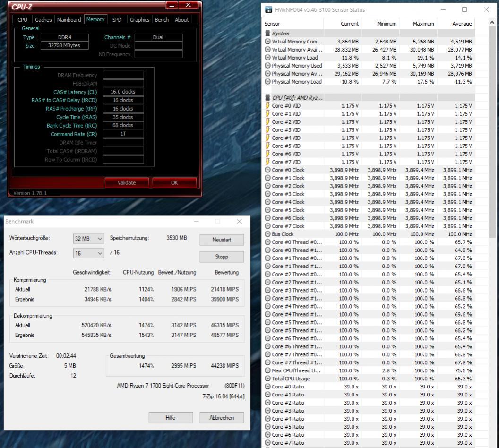This screenshot has width=499, height=448.
Task: Click the icon beside Physical Memory Available
Action: pyautogui.click(x=267, y=74)
